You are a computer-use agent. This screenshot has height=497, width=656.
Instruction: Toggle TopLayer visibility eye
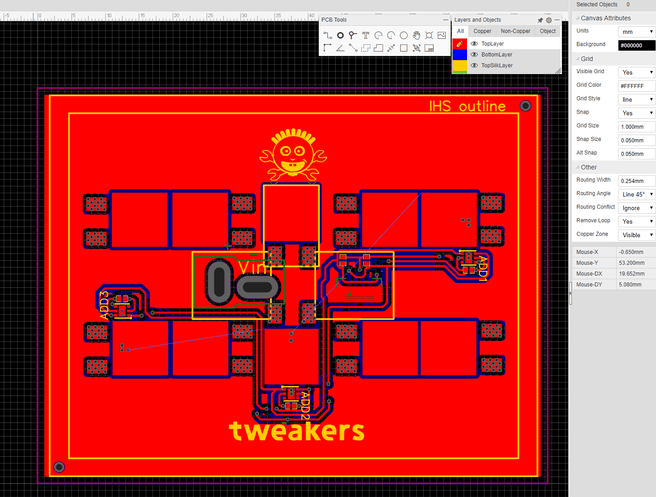coord(474,44)
